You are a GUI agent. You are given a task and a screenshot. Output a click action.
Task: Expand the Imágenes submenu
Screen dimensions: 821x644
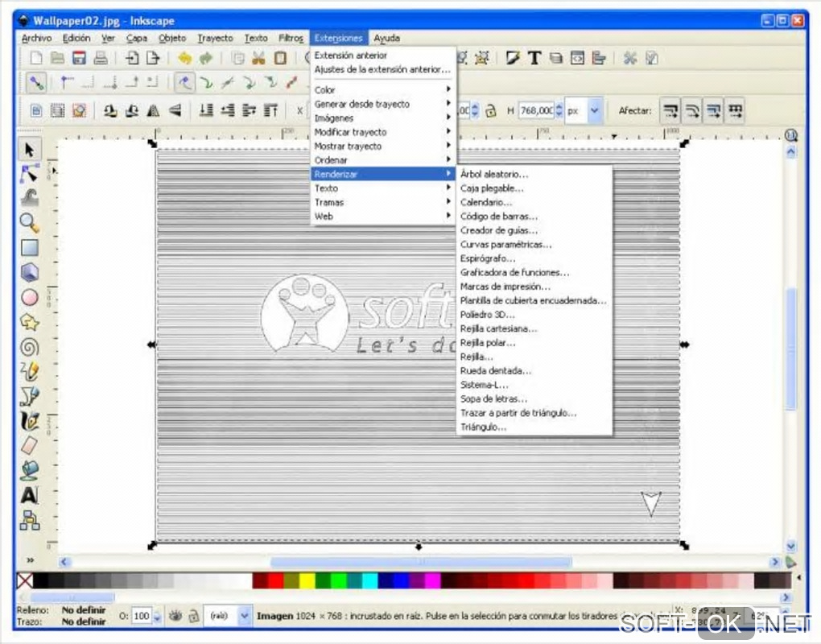(382, 118)
